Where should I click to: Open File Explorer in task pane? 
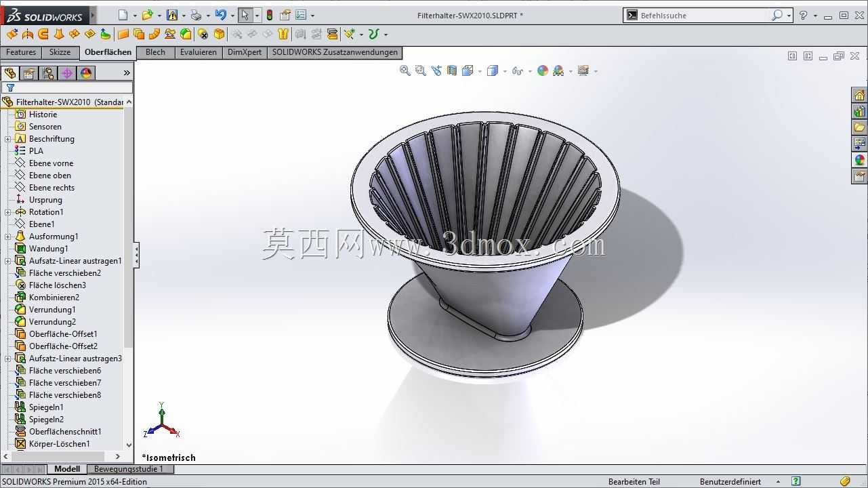859,127
